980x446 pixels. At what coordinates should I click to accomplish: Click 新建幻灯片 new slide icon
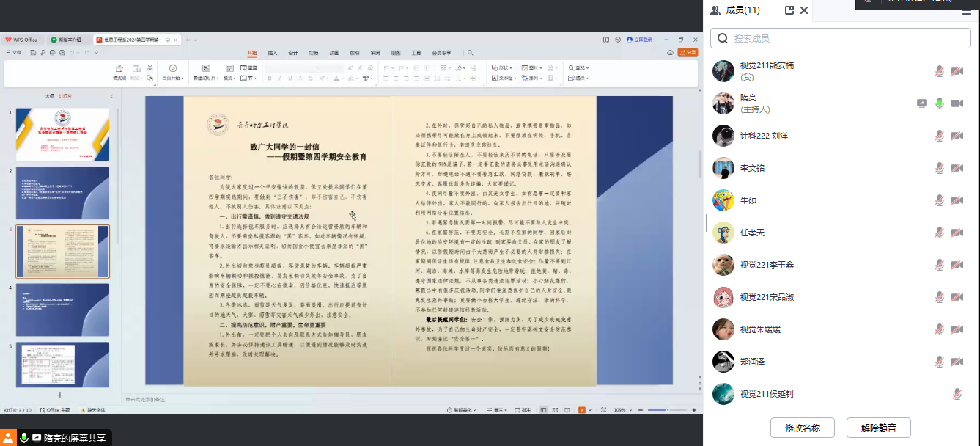[205, 68]
